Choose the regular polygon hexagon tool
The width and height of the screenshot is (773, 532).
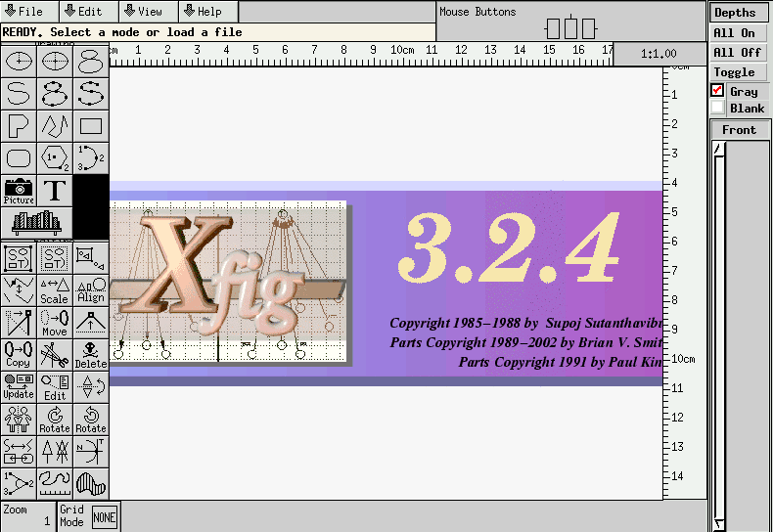click(x=55, y=157)
